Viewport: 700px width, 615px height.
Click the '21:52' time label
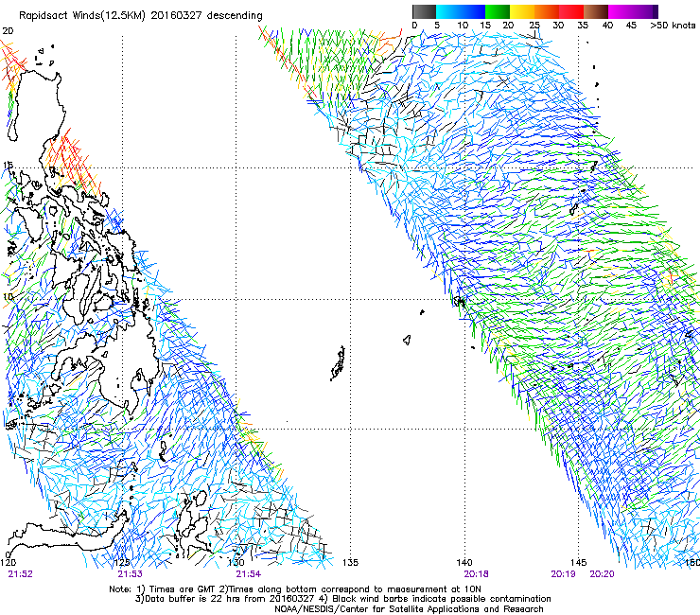[21, 574]
